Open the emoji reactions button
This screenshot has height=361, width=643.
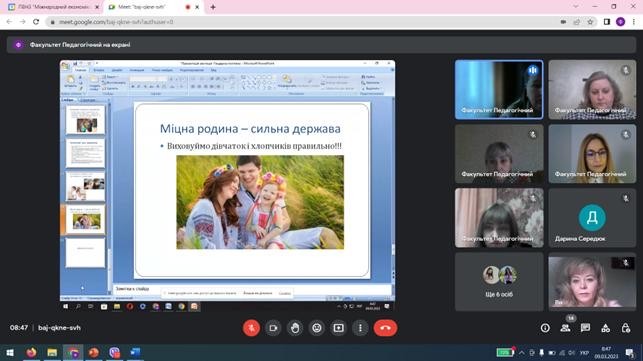pyautogui.click(x=317, y=328)
